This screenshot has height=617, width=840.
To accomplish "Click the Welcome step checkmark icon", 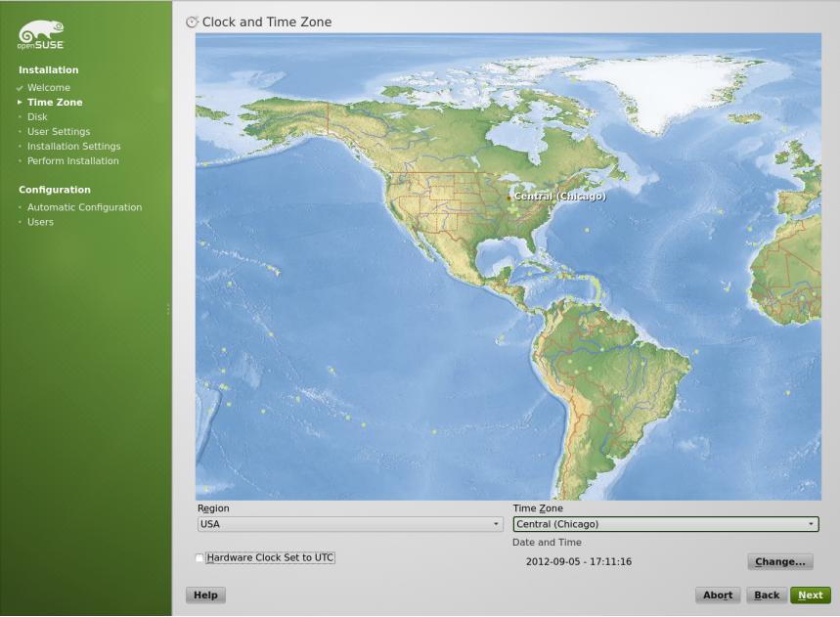I will coord(20,88).
